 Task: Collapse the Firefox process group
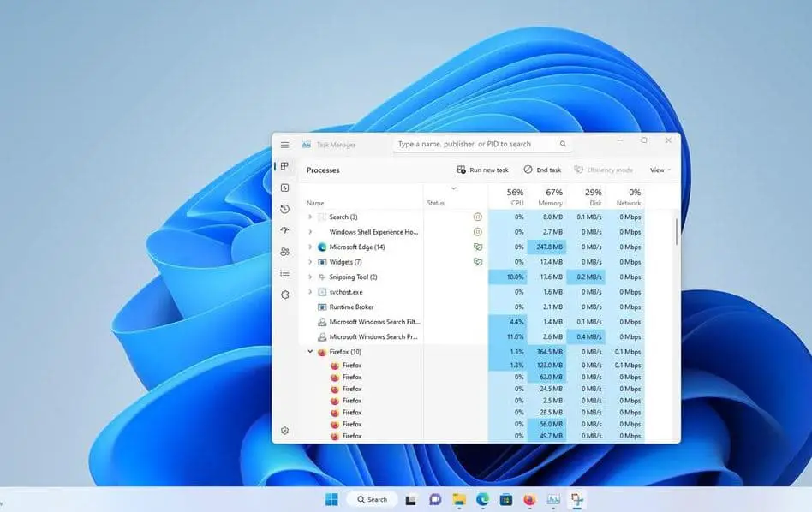[311, 351]
